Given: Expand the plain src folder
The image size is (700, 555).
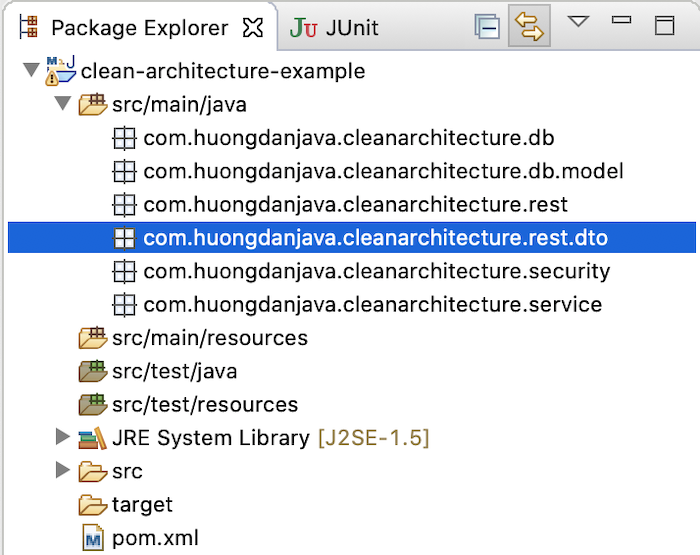Looking at the screenshot, I should coord(62,470).
